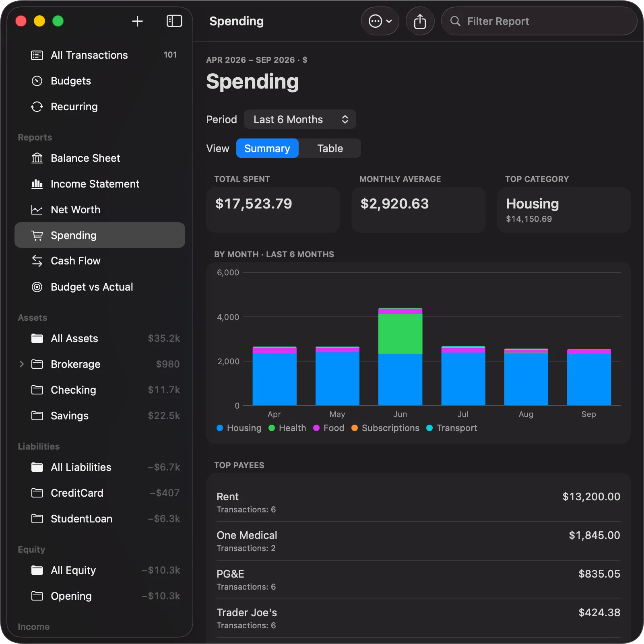The width and height of the screenshot is (644, 644).
Task: Open Net Worth chart report
Action: click(x=100, y=210)
